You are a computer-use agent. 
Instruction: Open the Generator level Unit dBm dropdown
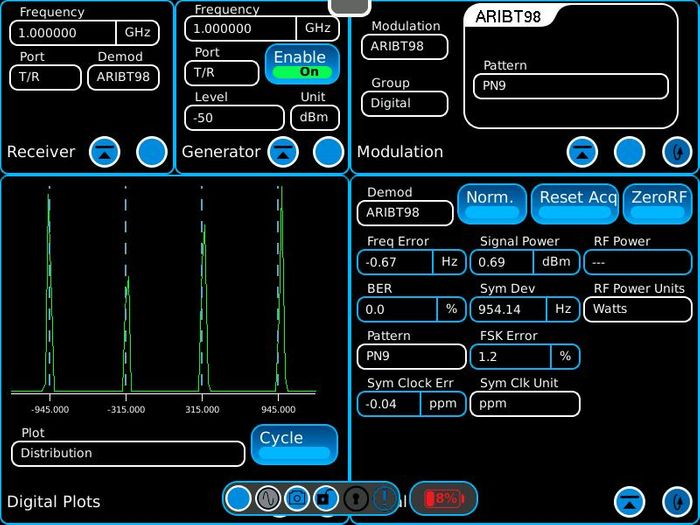pyautogui.click(x=315, y=118)
